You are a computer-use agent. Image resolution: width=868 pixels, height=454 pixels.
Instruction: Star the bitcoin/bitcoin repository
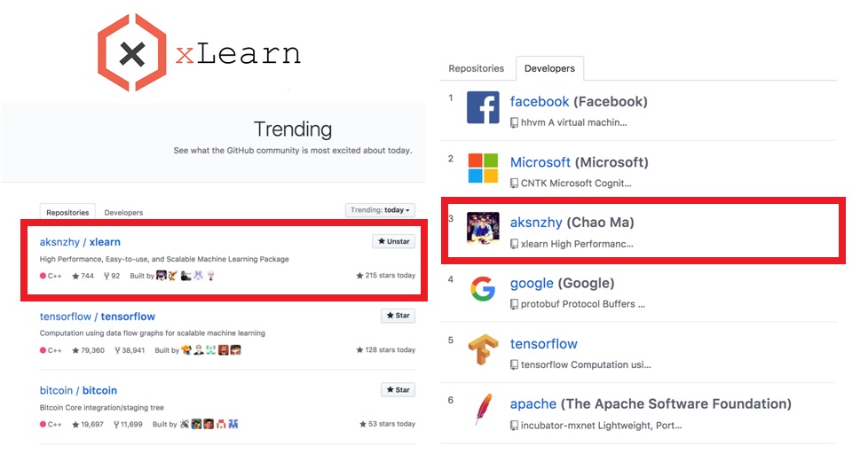398,390
